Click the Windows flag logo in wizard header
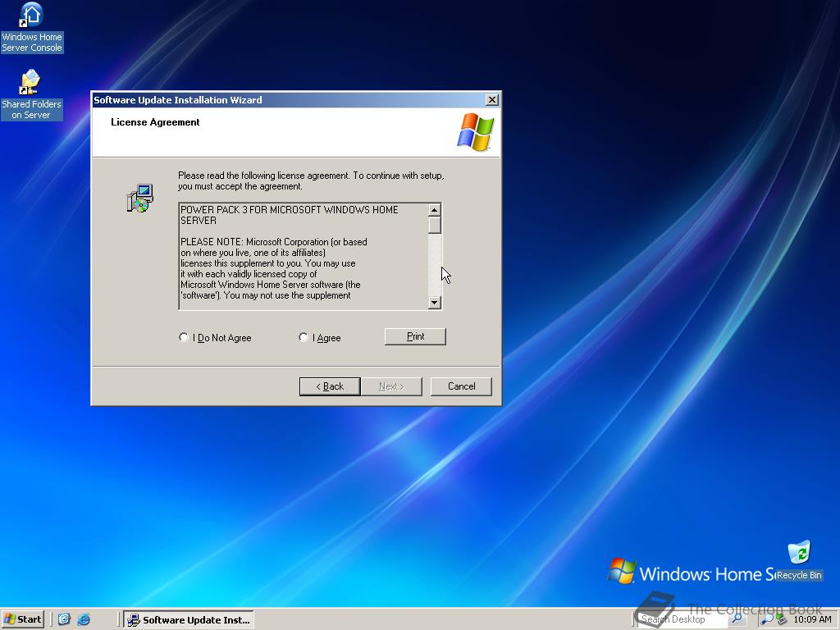 [x=476, y=132]
